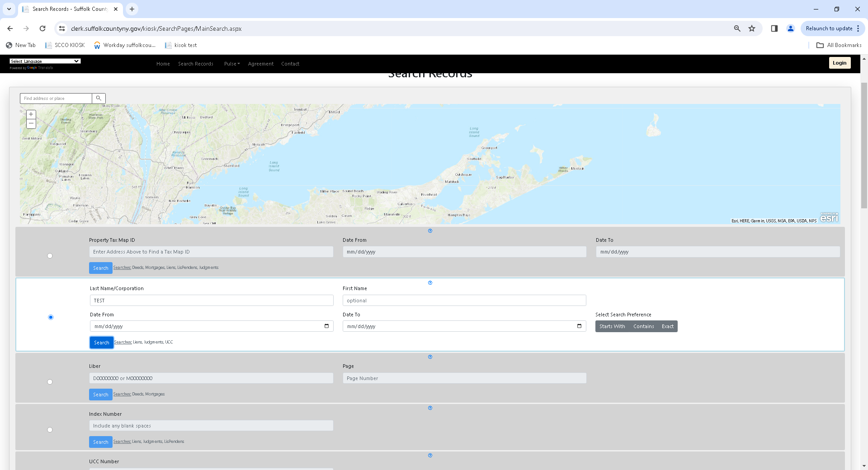Click the Index Number input field
Viewport: 868px width, 470px height.
pyautogui.click(x=211, y=426)
